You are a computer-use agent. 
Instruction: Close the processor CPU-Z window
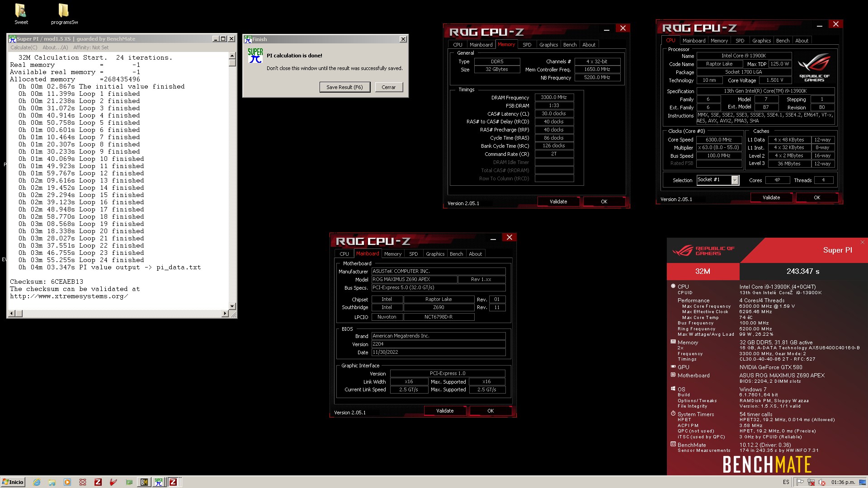tap(835, 24)
